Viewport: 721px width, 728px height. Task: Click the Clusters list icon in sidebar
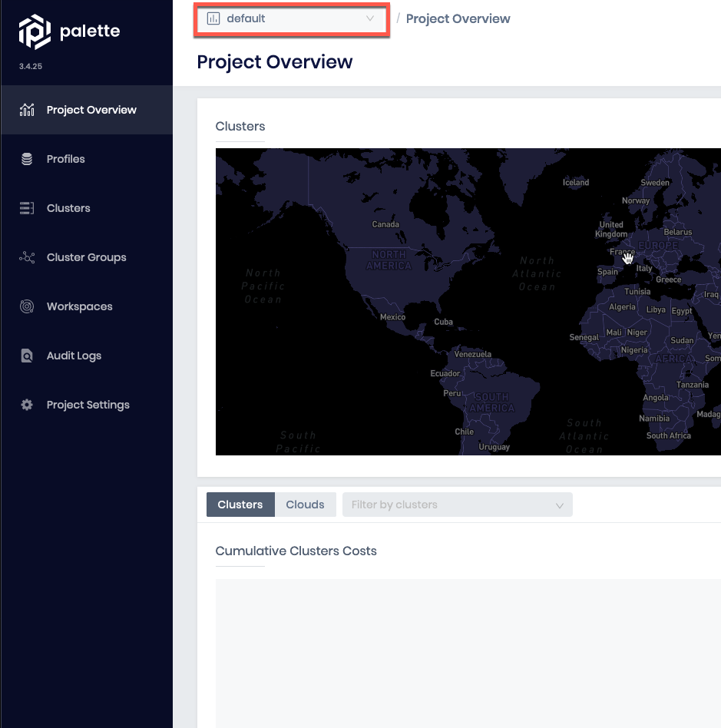pos(27,208)
